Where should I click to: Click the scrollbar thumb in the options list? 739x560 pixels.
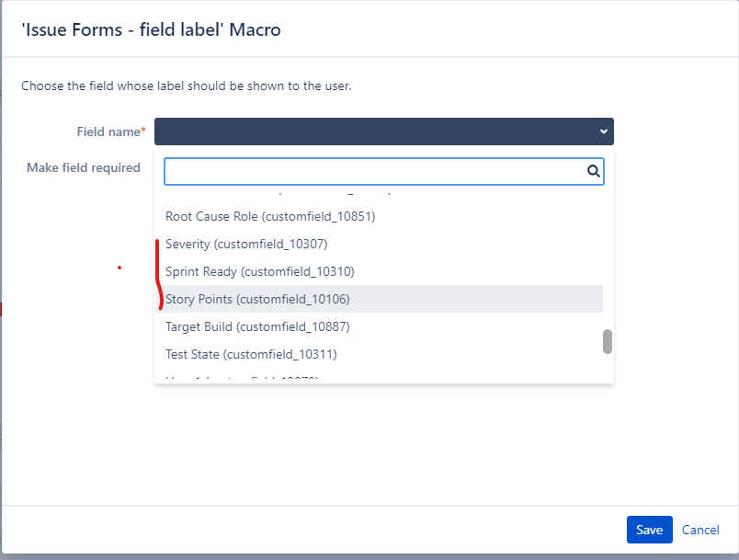[x=607, y=341]
